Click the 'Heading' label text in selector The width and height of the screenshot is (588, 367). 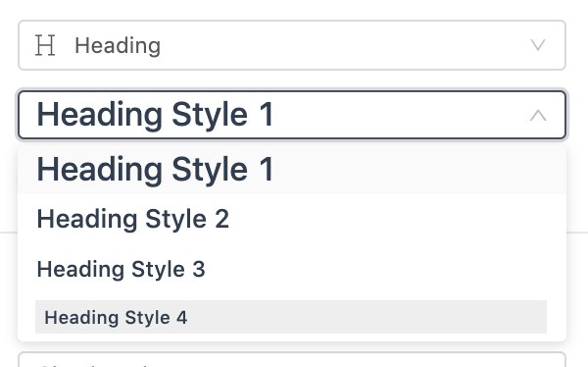(118, 46)
